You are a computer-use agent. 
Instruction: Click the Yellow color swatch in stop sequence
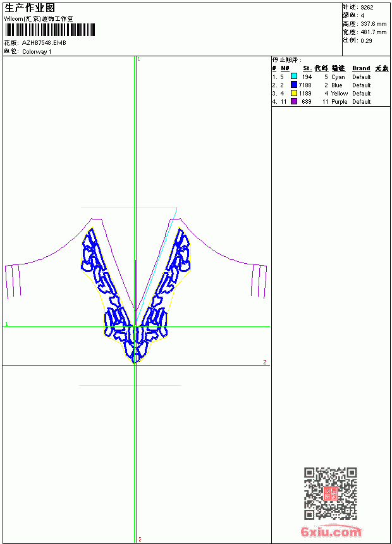(294, 93)
